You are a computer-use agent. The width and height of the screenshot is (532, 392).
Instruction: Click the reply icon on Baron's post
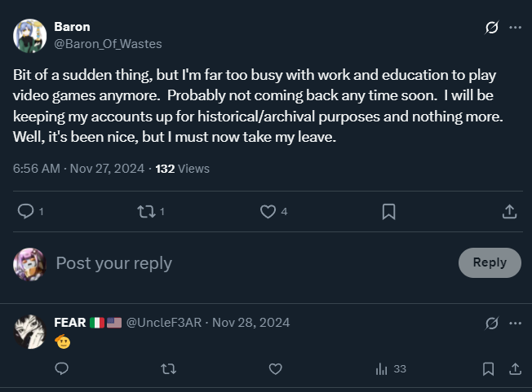25,212
